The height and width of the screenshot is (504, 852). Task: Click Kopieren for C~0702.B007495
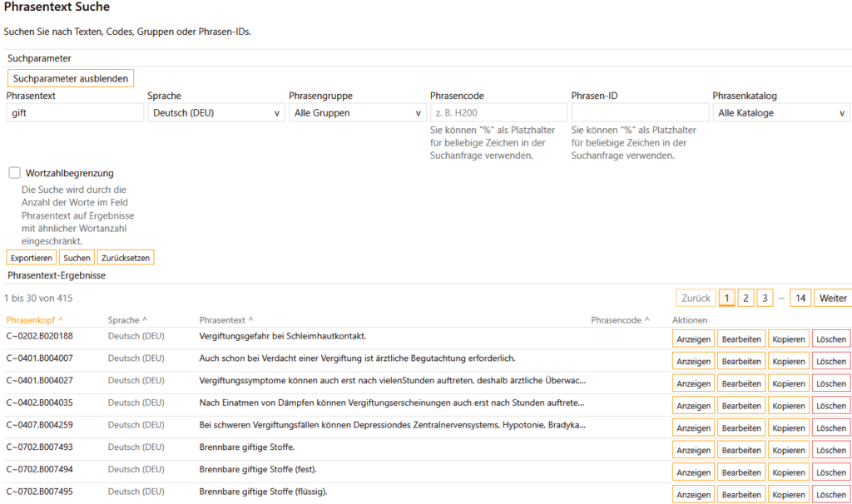pyautogui.click(x=789, y=495)
